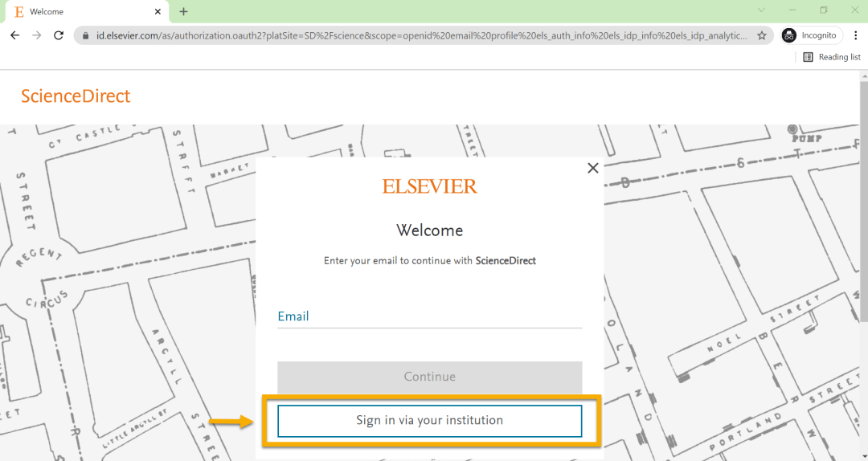Bookmark this page with the star icon
This screenshot has width=868, height=461.
pos(761,36)
